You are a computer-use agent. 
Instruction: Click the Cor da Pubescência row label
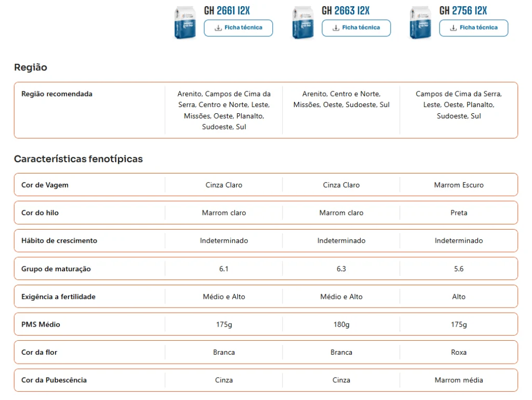[54, 380]
